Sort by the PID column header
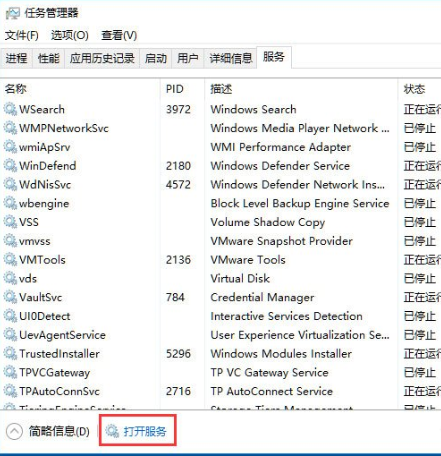The width and height of the screenshot is (441, 456). click(175, 89)
